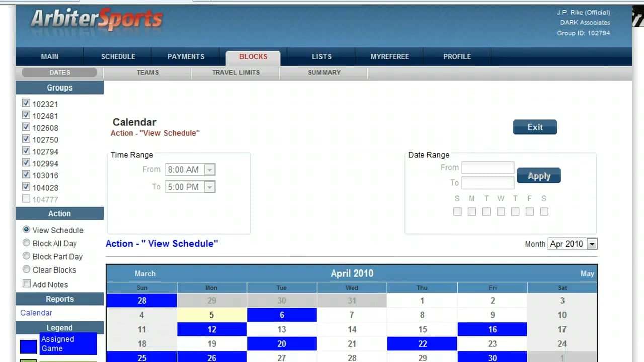
Task: Select Clear Blocks action
Action: tap(27, 269)
